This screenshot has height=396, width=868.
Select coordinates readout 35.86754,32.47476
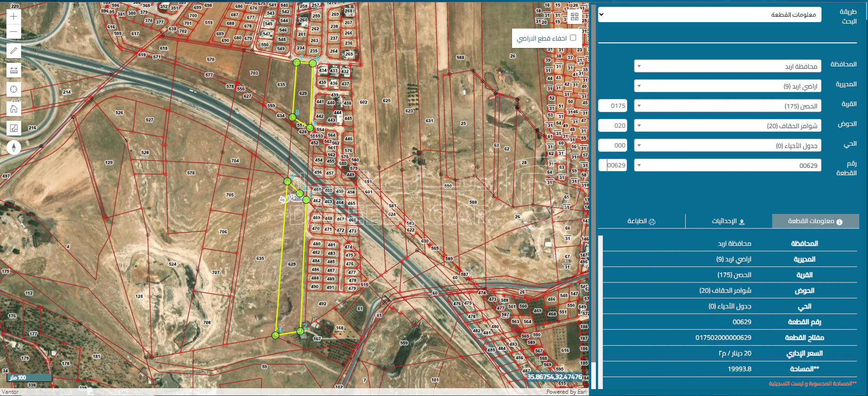(x=554, y=377)
